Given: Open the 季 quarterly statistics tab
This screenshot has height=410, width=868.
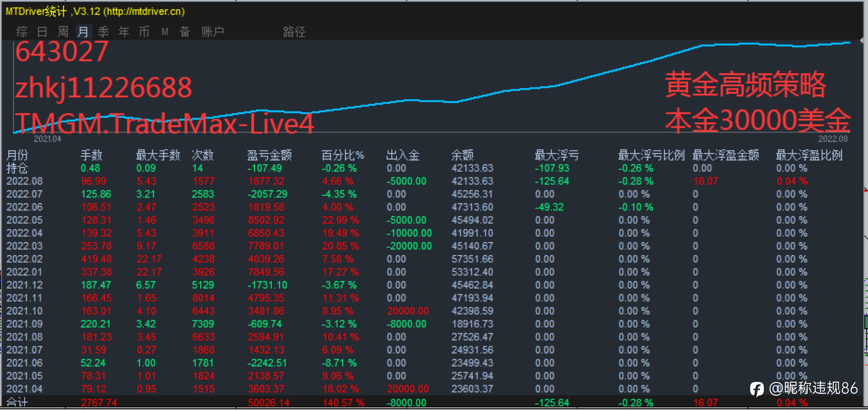Looking at the screenshot, I should [x=103, y=32].
